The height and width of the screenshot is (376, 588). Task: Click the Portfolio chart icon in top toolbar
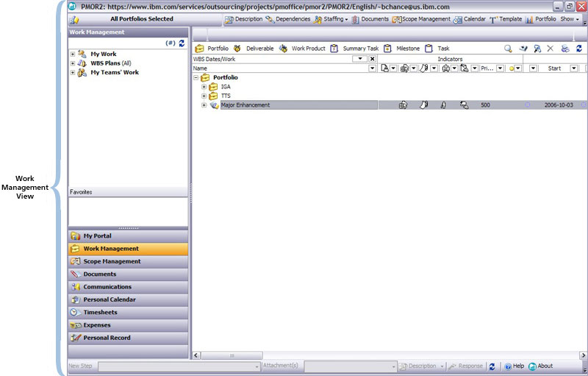coord(529,20)
